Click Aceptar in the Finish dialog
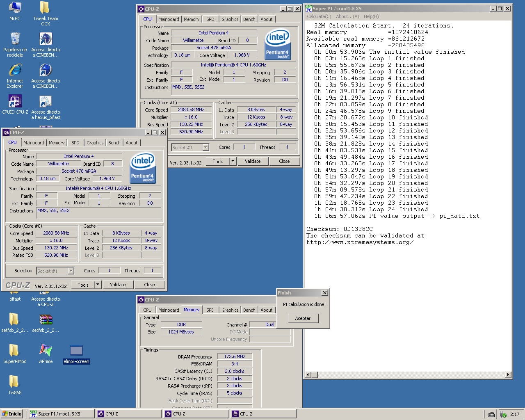Image resolution: width=525 pixels, height=420 pixels. tap(303, 318)
